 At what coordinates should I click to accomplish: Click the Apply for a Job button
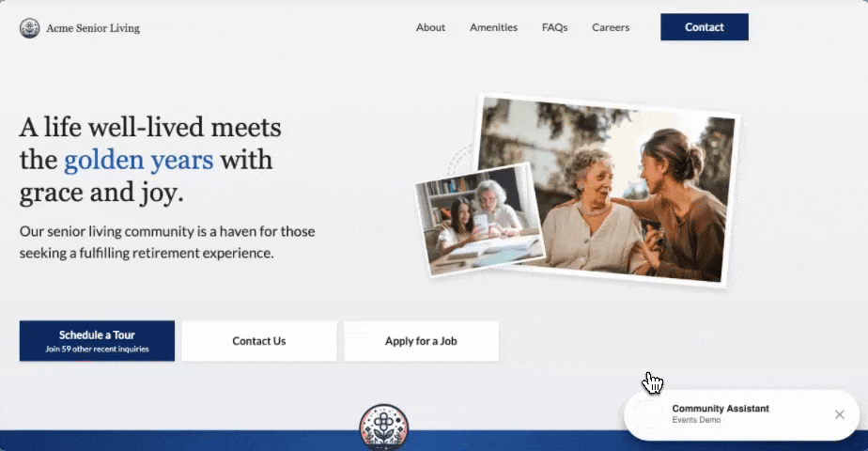tap(421, 341)
